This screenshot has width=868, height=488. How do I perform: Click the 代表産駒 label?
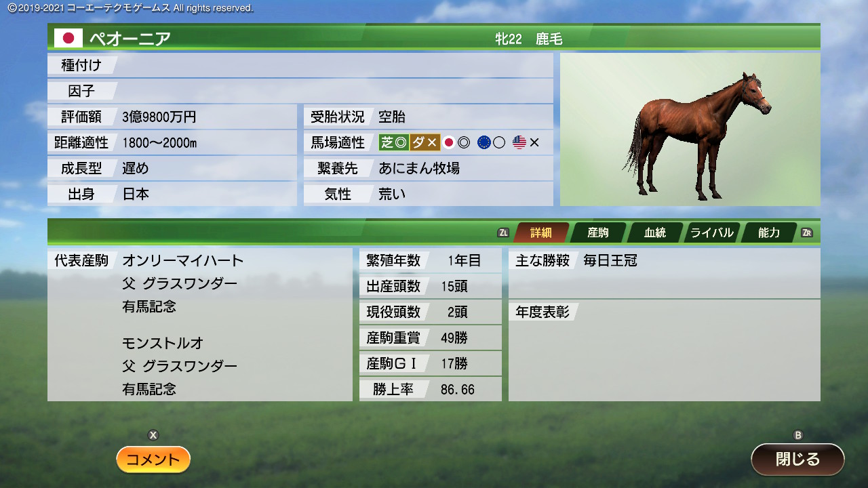pos(81,260)
